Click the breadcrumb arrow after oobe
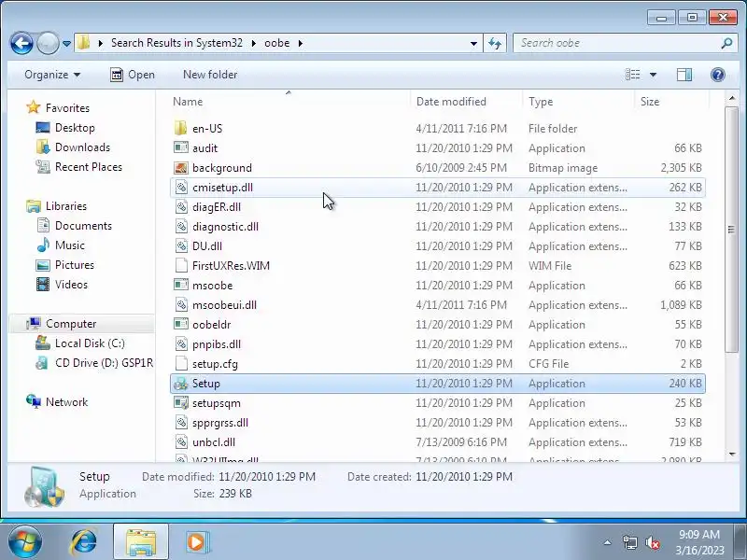The image size is (747, 560). click(300, 43)
